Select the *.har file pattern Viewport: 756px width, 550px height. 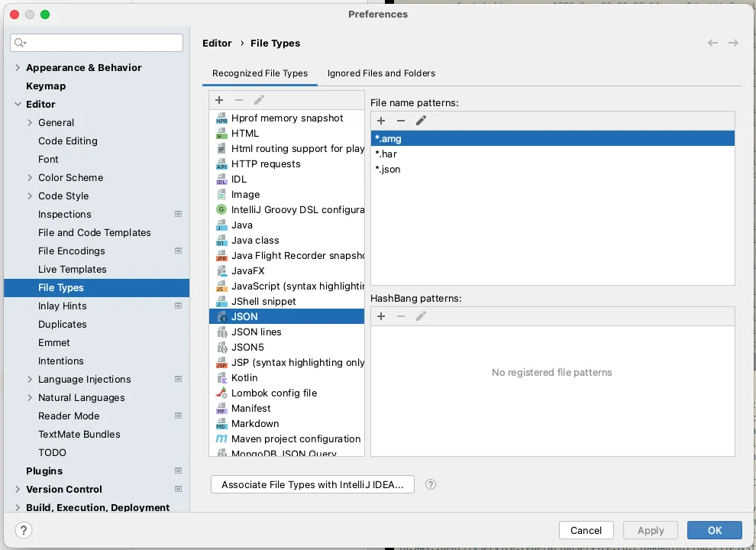[386, 154]
